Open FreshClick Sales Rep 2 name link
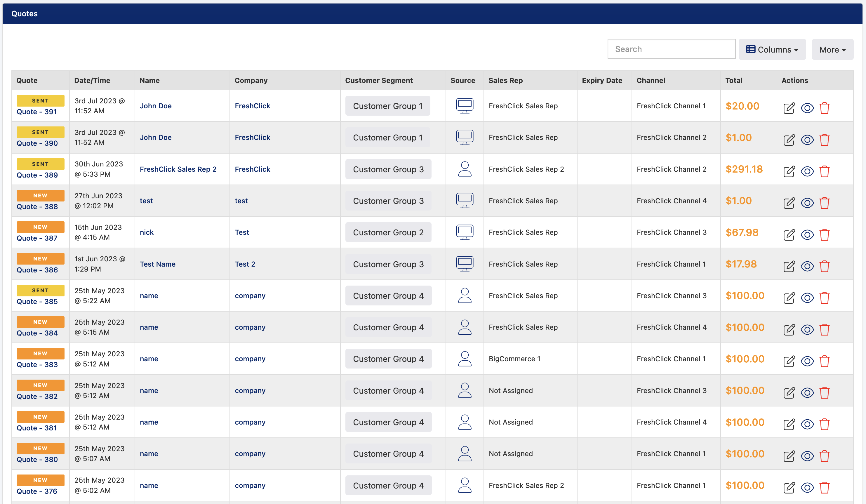866x504 pixels. (178, 169)
